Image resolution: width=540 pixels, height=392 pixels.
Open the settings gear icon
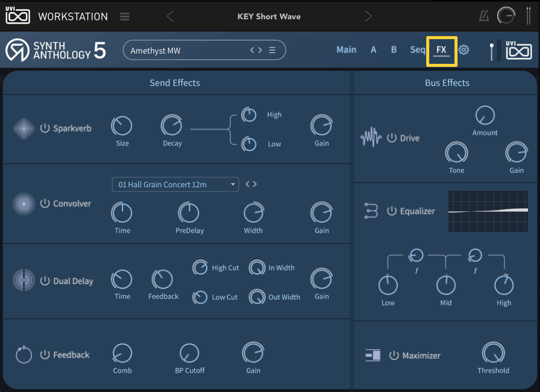pyautogui.click(x=464, y=50)
